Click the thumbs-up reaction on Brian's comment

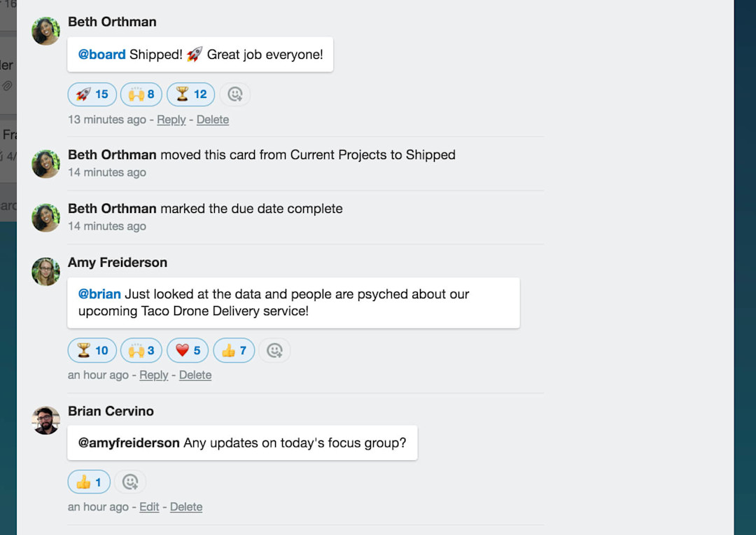pos(88,481)
